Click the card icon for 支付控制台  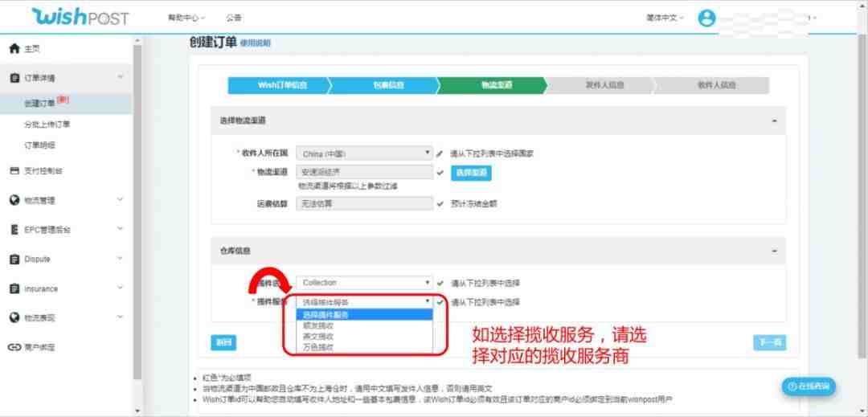click(x=15, y=171)
